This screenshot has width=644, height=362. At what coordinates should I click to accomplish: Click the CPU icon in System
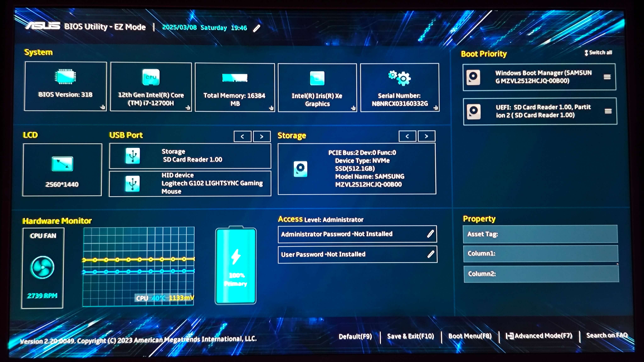point(151,77)
